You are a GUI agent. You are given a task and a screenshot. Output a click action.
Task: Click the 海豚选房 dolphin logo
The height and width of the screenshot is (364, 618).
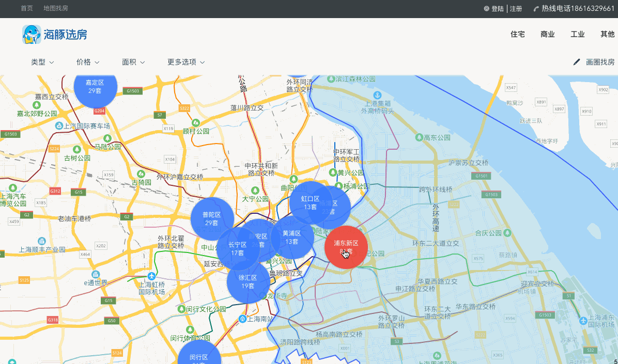54,34
